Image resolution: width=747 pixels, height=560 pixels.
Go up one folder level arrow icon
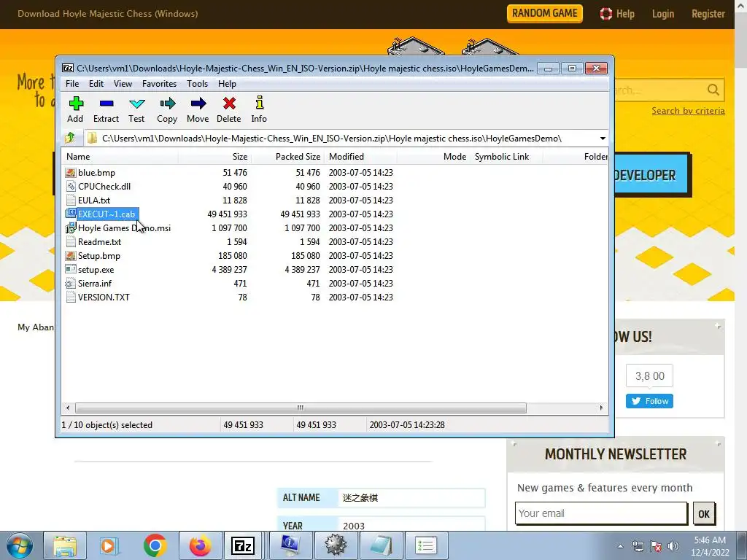click(70, 138)
